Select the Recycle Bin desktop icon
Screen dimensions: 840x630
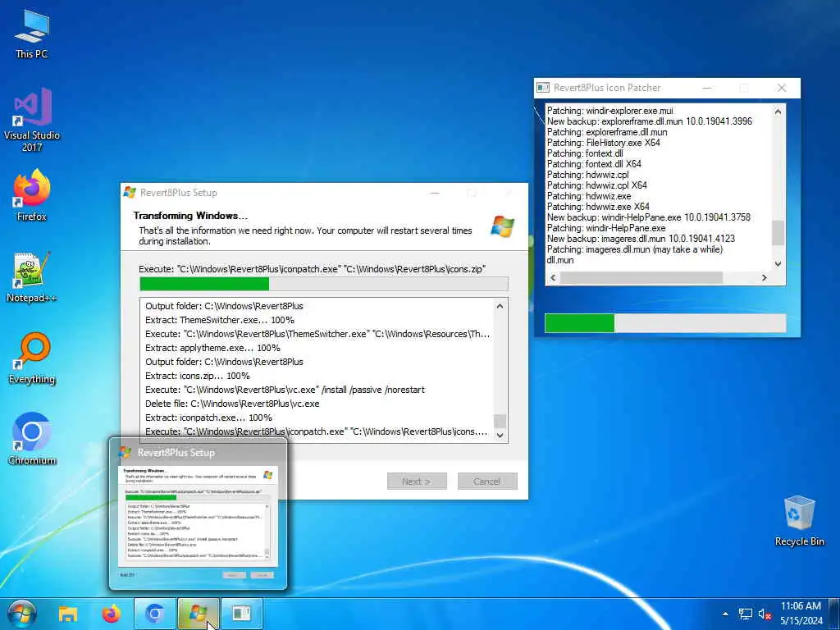pos(799,521)
